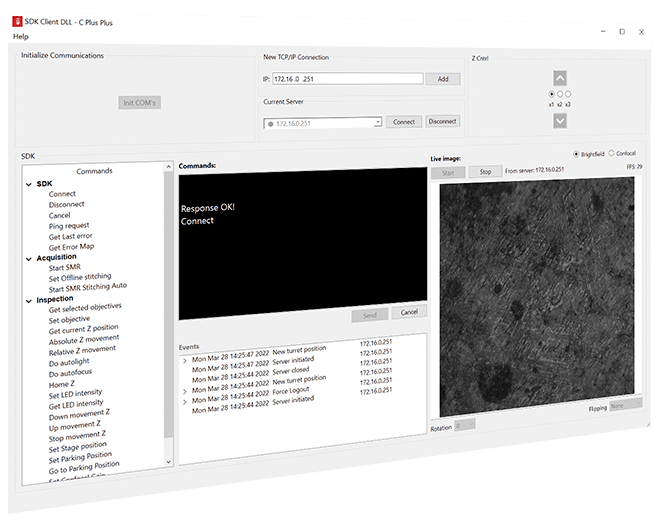665x529 pixels.
Task: Click the Disconnect button next to server
Action: pos(442,121)
